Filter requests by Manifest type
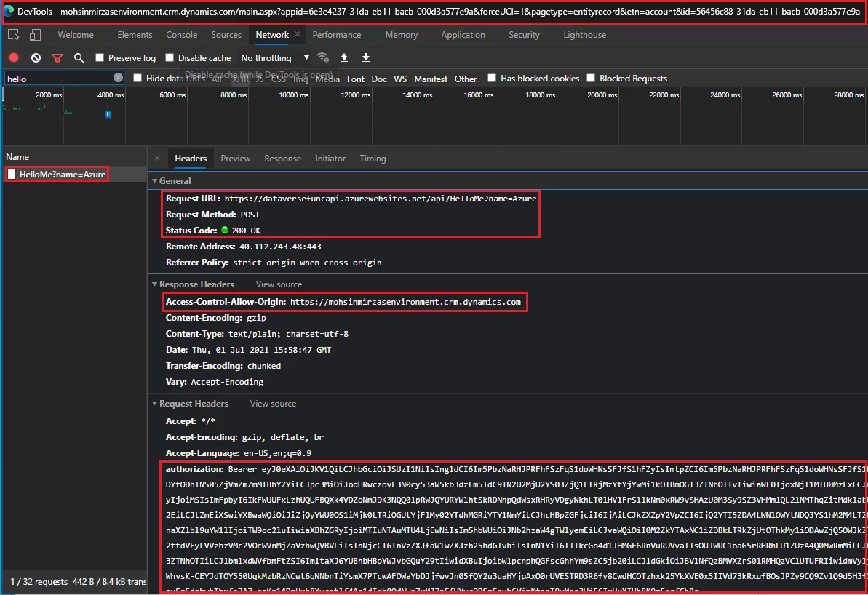This screenshot has width=868, height=595. 431,79
